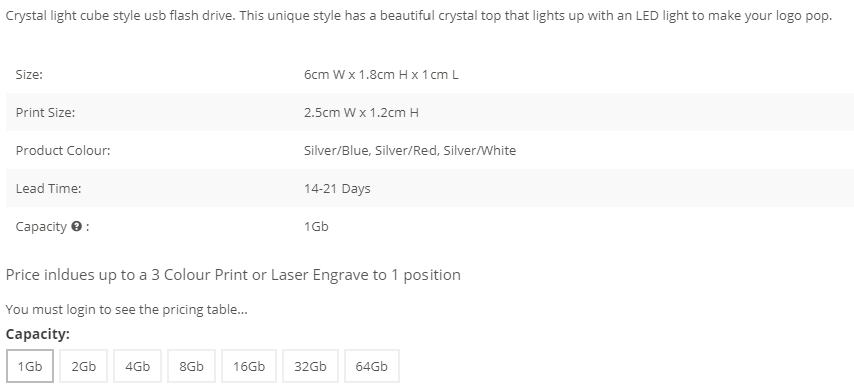
Task: Click the 14-21 Days lead time value
Action: (337, 188)
